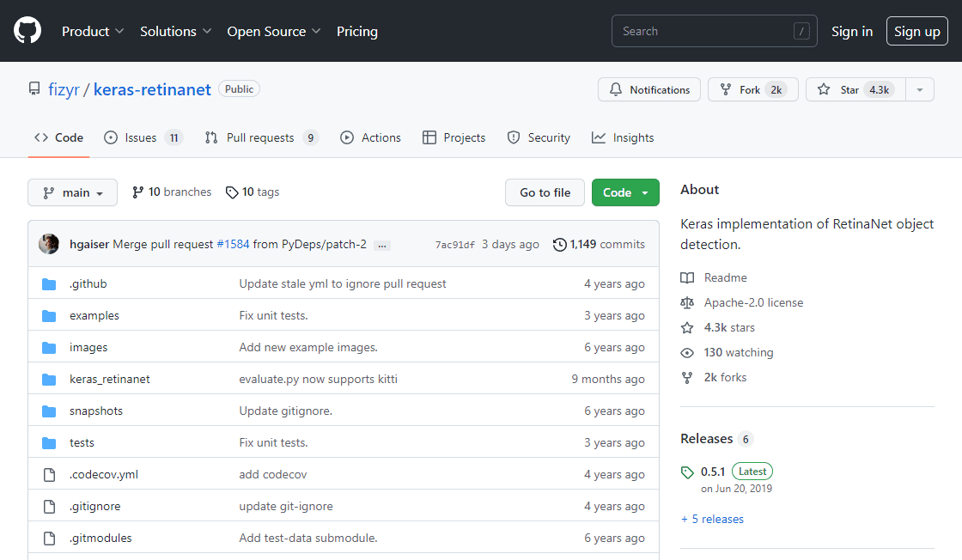Click the Search input field
Image resolution: width=962 pixels, height=560 pixels.
pos(714,30)
